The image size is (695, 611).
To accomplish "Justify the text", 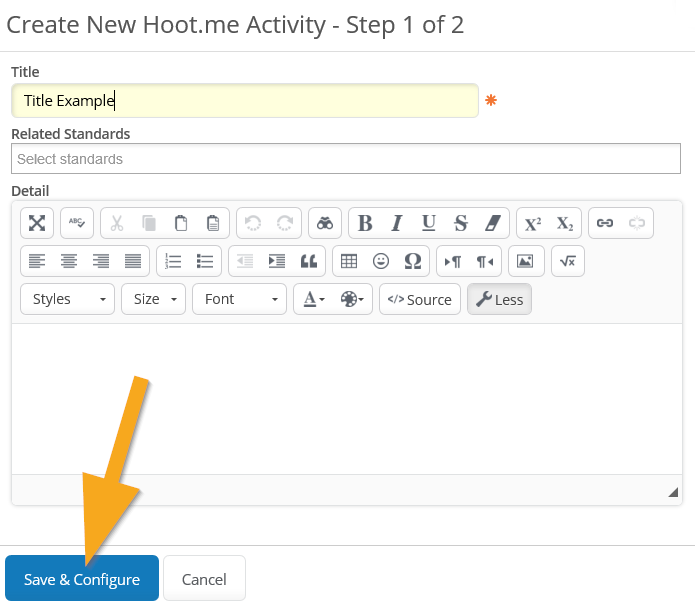I will pos(133,261).
